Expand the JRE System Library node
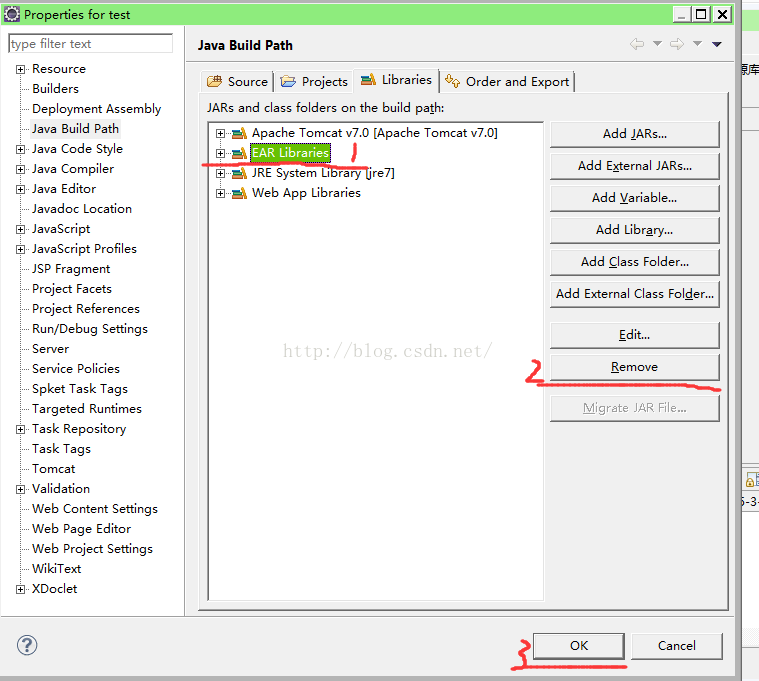 click(x=220, y=173)
